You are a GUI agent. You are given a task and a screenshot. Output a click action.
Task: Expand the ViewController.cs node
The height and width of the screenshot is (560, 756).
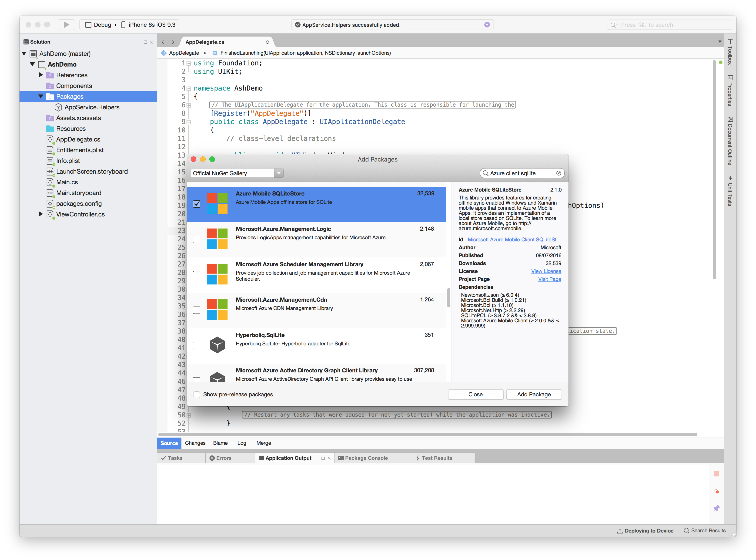tap(41, 214)
